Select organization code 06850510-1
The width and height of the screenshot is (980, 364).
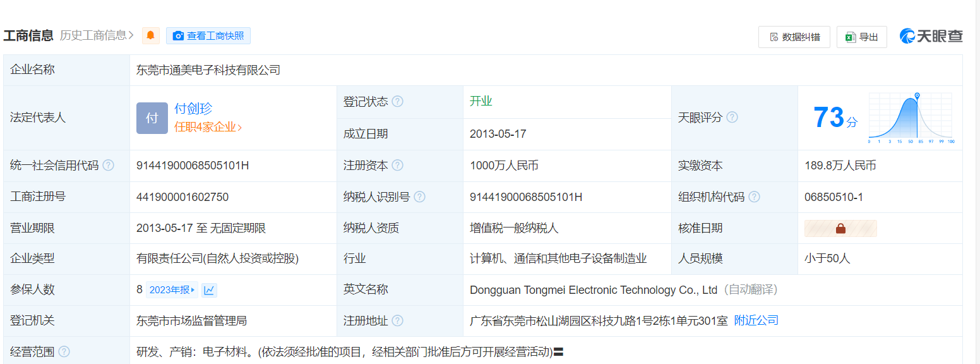[834, 197]
